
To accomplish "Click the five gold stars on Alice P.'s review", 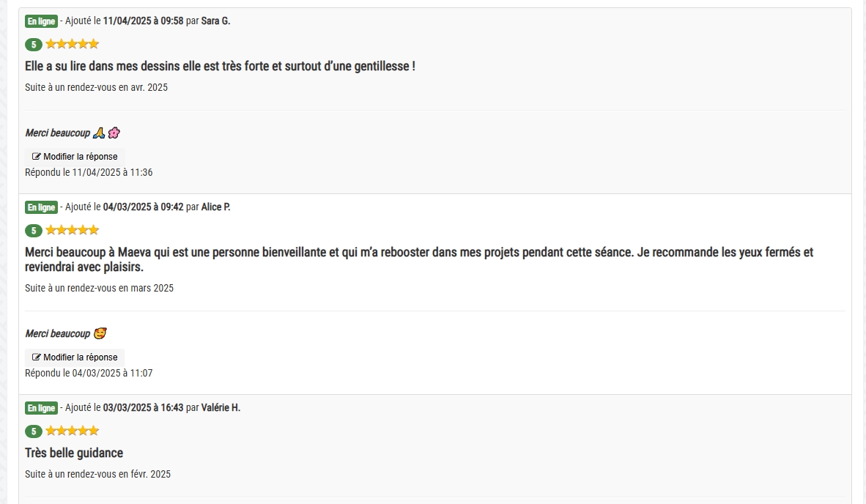I will pyautogui.click(x=73, y=229).
